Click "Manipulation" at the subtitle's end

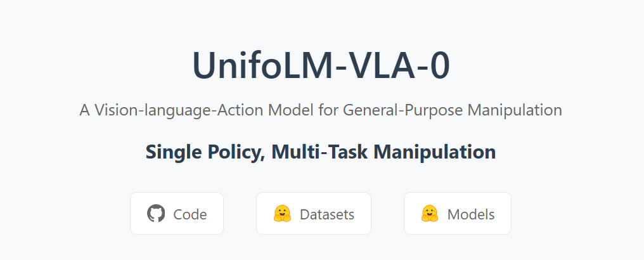[515, 110]
